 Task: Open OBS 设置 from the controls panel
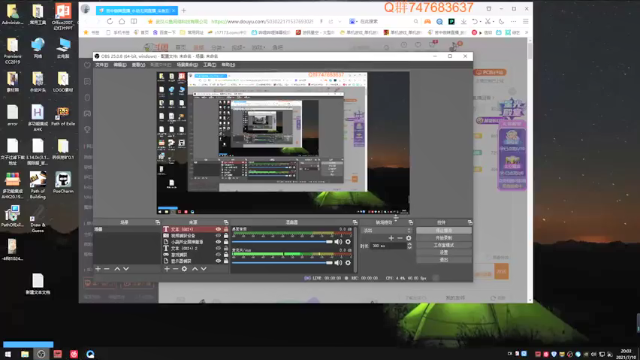click(x=444, y=253)
